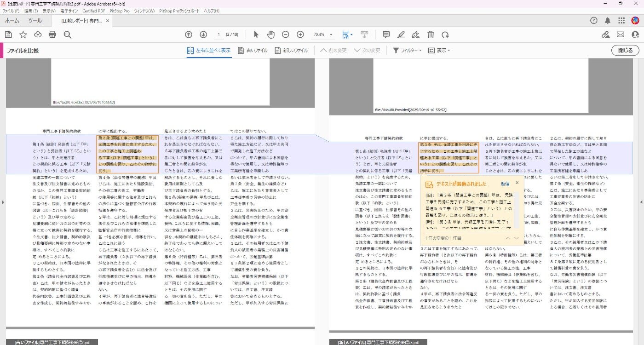This screenshot has height=345, width=644.
Task: Click the bookmark star icon
Action: click(23, 34)
